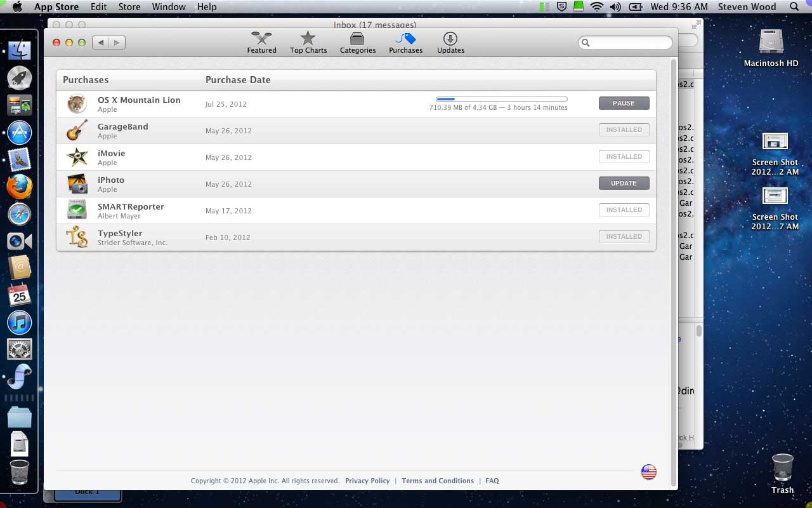Open the Privacy Policy link
Viewport: 812px width, 508px height.
(367, 481)
